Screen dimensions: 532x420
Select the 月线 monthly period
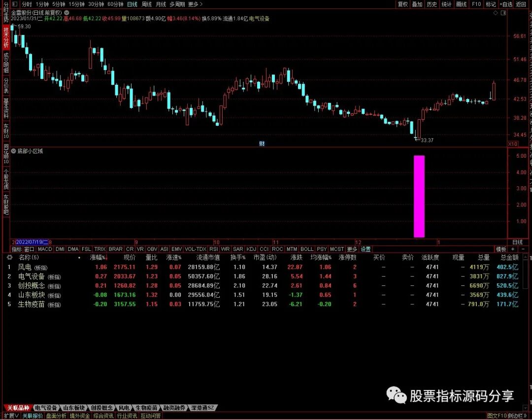pyautogui.click(x=161, y=4)
